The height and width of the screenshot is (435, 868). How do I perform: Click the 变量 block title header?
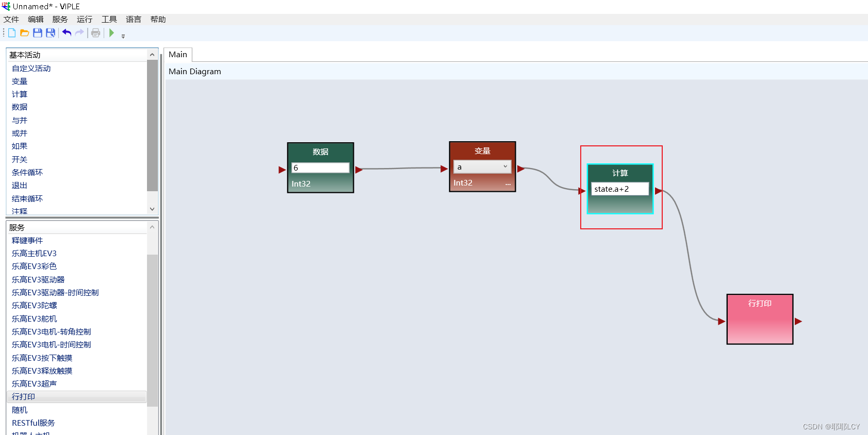(x=482, y=151)
